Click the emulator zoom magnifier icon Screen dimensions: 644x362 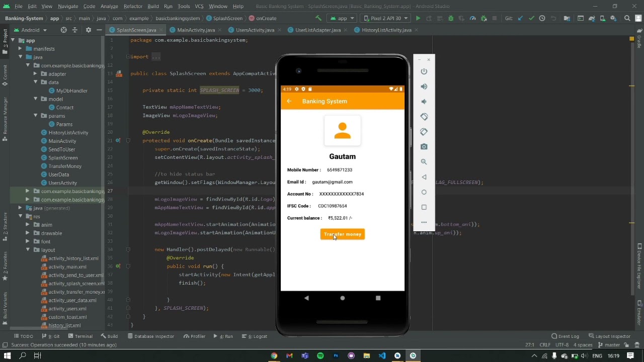point(424,162)
